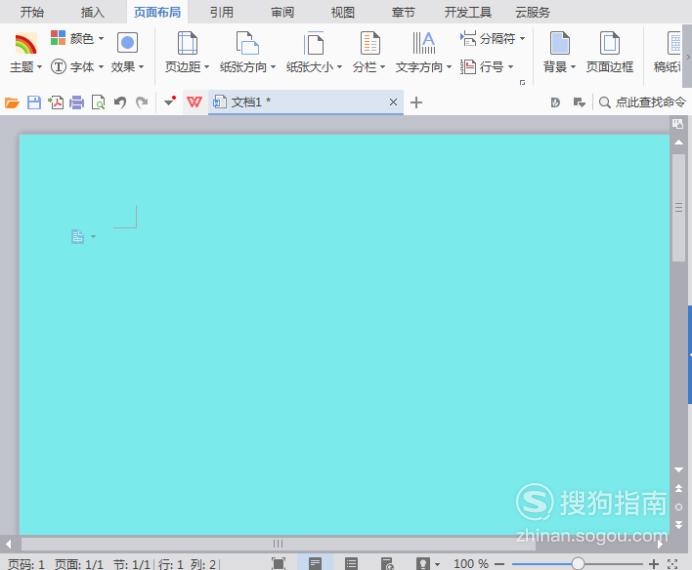Click the export to PDF icon
Image resolution: width=692 pixels, height=570 pixels.
point(56,102)
